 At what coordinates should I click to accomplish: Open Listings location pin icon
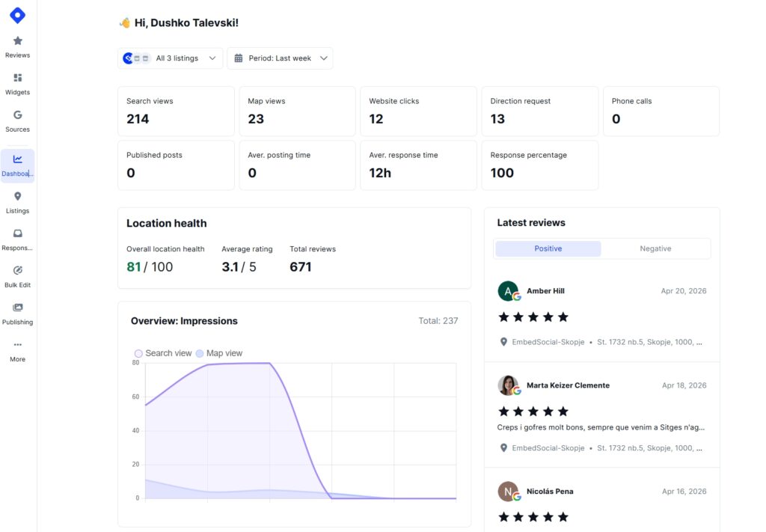18,197
